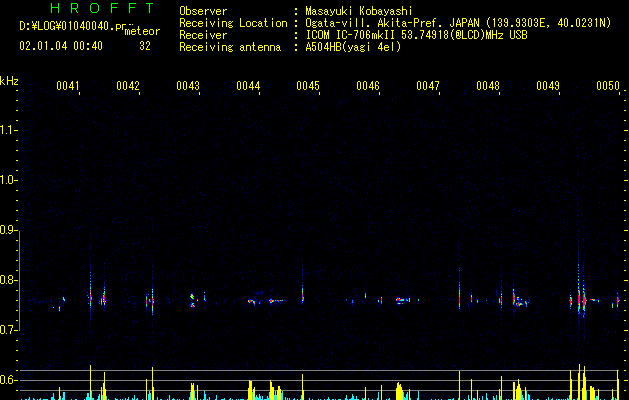Click the 0.9 kHz axis label

tap(7, 230)
